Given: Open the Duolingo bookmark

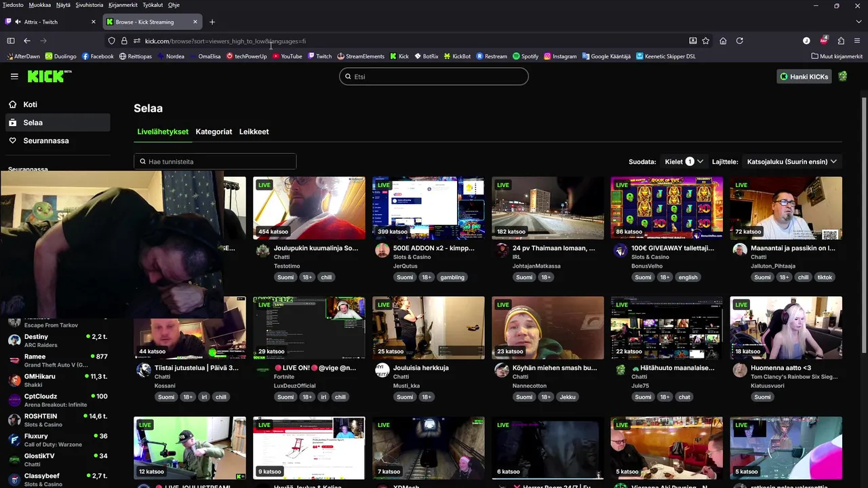Looking at the screenshot, I should tap(60, 56).
